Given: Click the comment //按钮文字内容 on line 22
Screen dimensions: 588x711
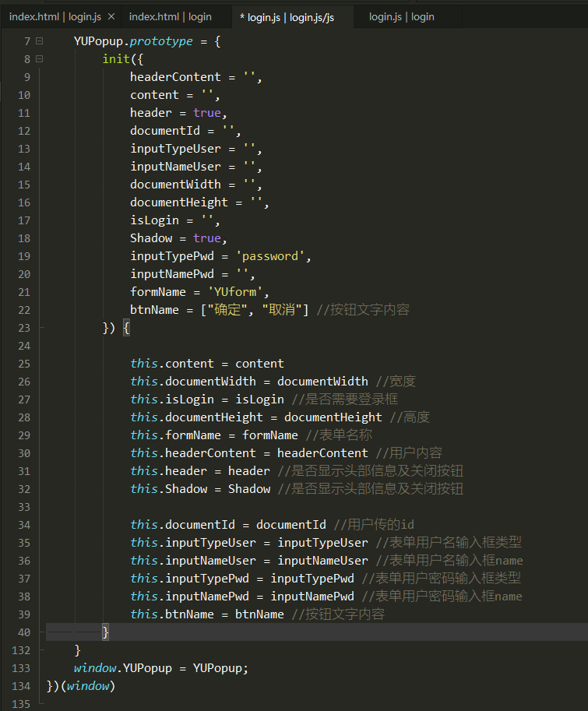Looking at the screenshot, I should point(363,310).
